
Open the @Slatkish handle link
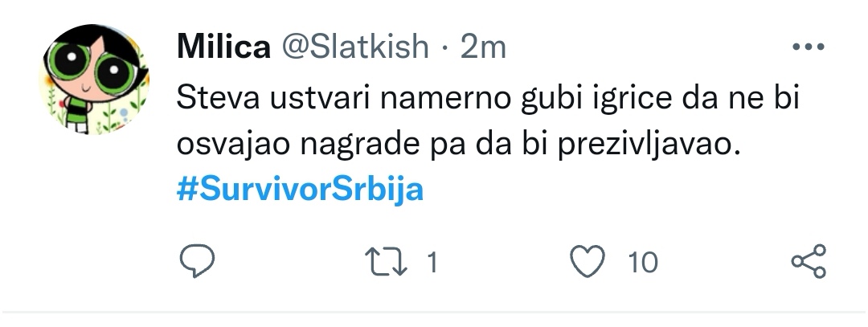tap(355, 47)
